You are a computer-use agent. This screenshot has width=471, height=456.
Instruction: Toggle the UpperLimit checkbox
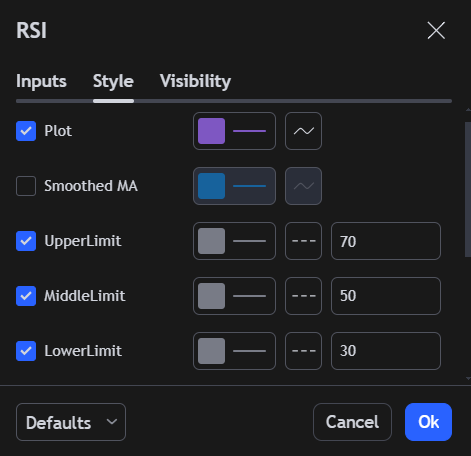point(26,241)
